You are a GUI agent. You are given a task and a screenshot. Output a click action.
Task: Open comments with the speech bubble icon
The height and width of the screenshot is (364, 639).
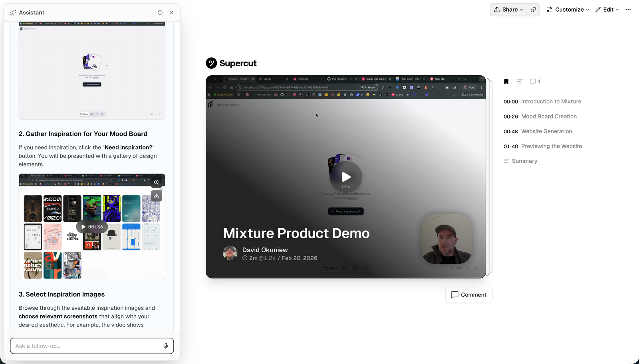535,81
